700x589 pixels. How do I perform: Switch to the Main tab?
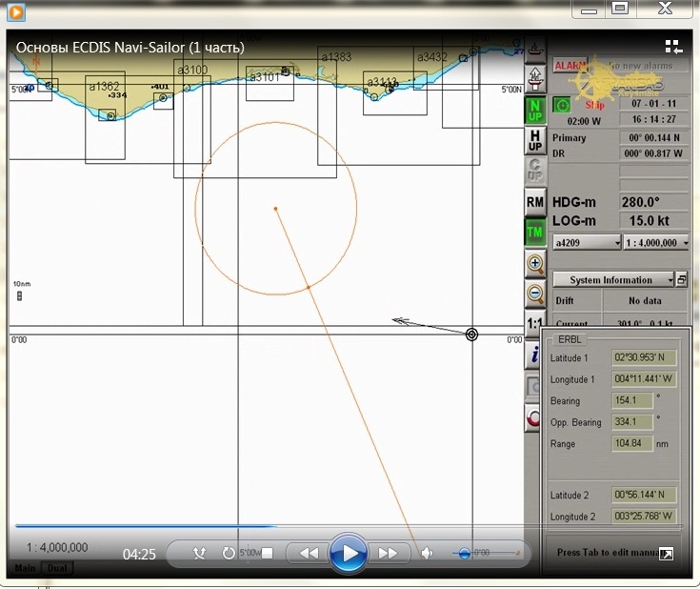coord(25,569)
